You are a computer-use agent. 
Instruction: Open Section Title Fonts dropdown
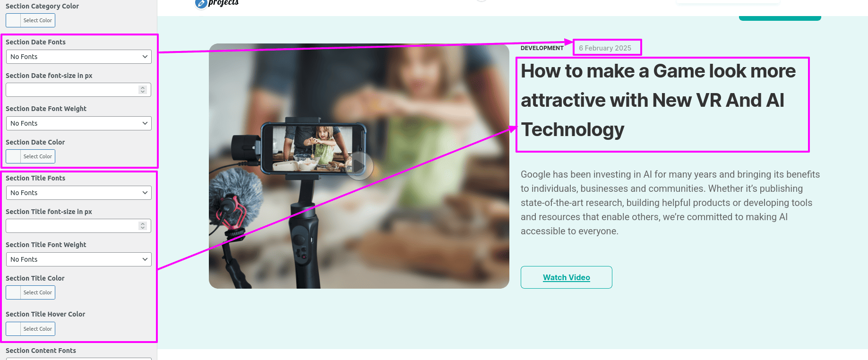pyautogui.click(x=78, y=193)
